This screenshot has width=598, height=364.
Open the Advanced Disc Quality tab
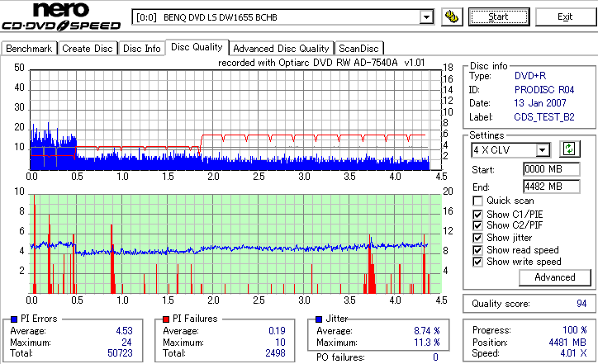pyautogui.click(x=281, y=49)
